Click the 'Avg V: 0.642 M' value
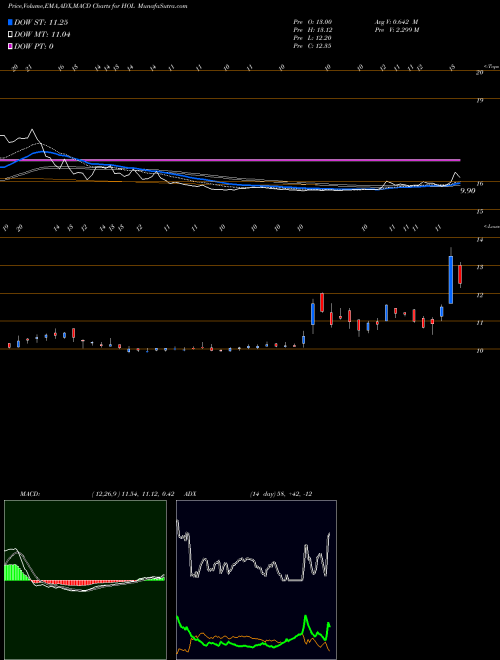 pos(396,21)
